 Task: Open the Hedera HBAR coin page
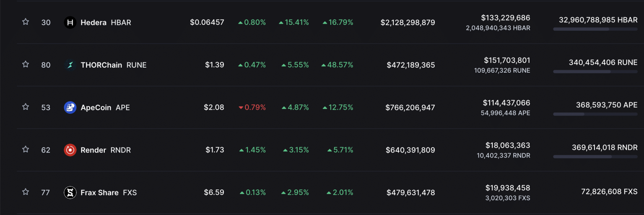click(x=93, y=23)
